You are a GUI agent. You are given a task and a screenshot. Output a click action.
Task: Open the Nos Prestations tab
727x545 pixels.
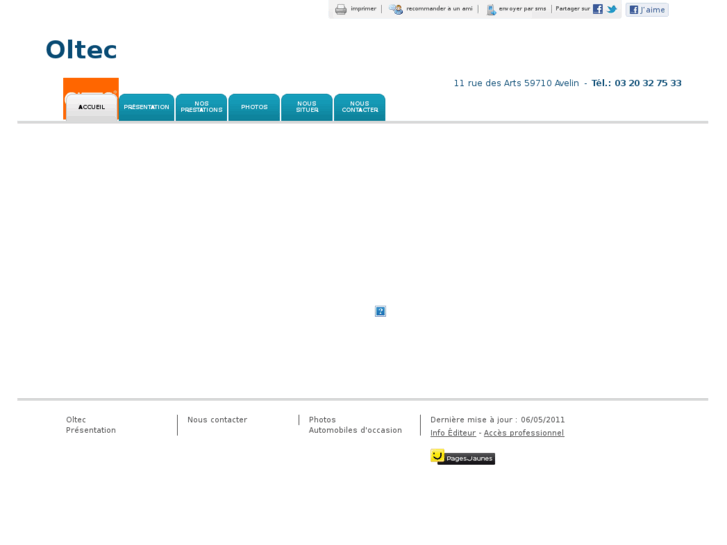[x=201, y=107]
